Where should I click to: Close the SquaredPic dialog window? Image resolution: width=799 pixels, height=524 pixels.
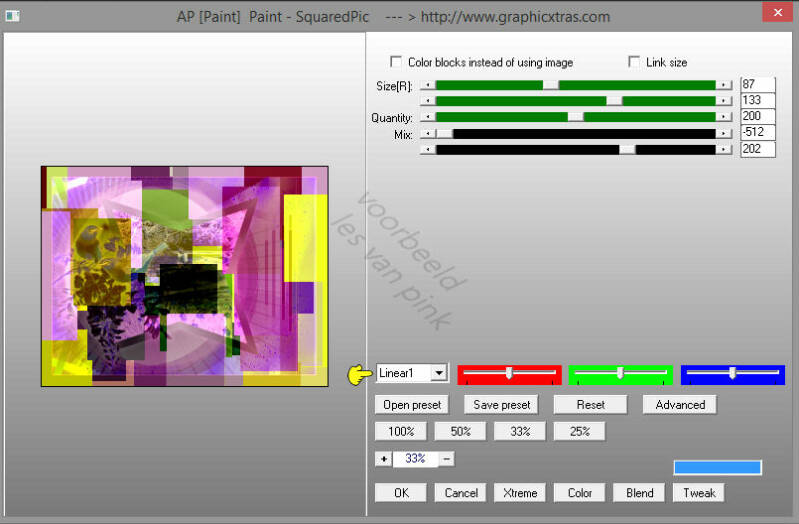click(x=777, y=12)
